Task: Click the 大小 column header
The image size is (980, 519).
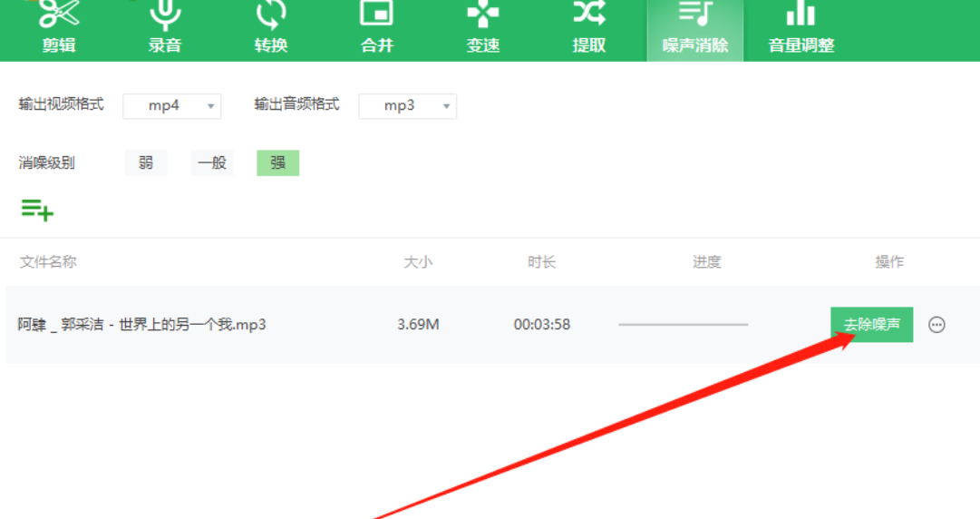Action: pyautogui.click(x=418, y=262)
